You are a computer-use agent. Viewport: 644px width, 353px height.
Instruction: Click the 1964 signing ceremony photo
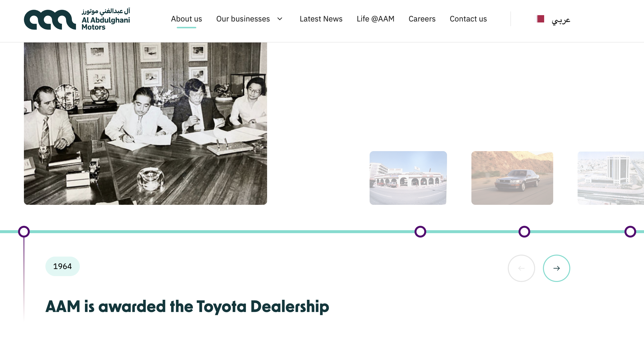pos(145,124)
